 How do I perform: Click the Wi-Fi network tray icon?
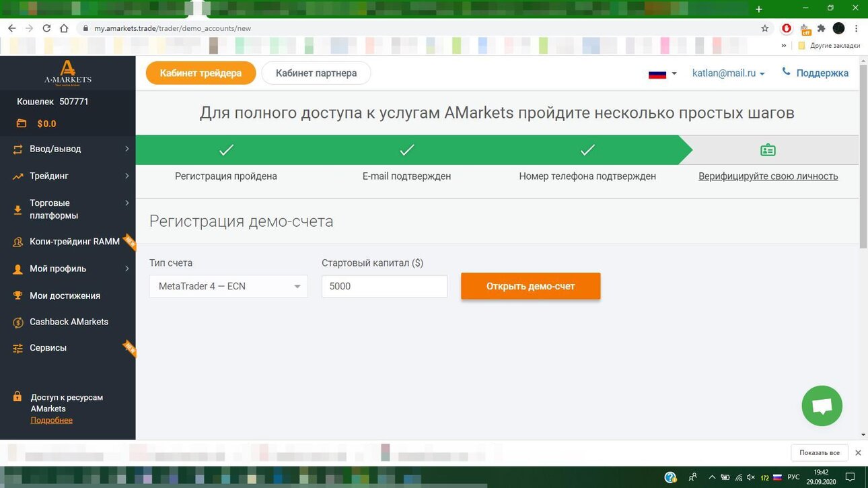(x=738, y=477)
